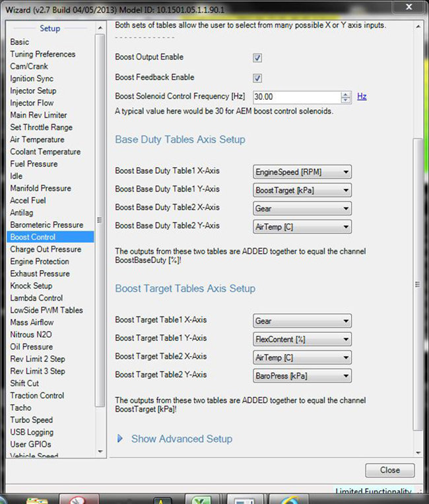This screenshot has height=504, width=429.
Task: Select Oil Pressure in Setup list
Action: point(32,347)
